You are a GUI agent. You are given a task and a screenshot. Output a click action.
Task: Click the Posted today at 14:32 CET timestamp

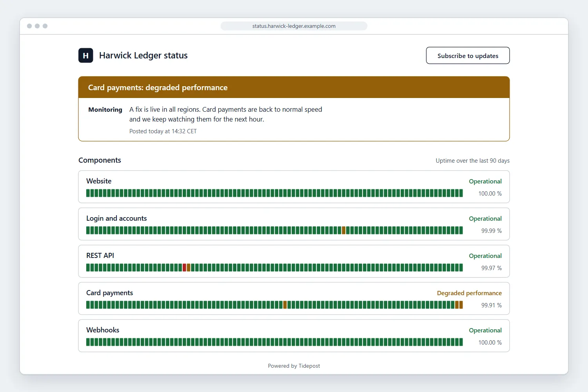(x=163, y=131)
